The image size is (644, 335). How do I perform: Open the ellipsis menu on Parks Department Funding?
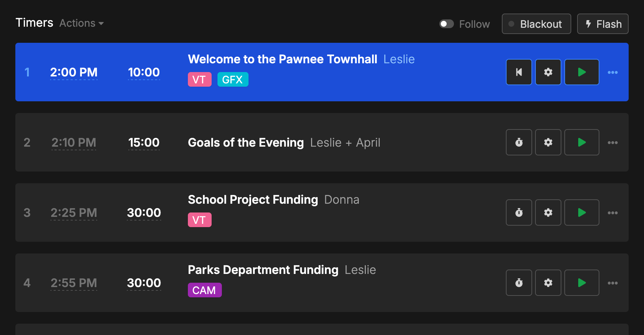click(x=613, y=283)
